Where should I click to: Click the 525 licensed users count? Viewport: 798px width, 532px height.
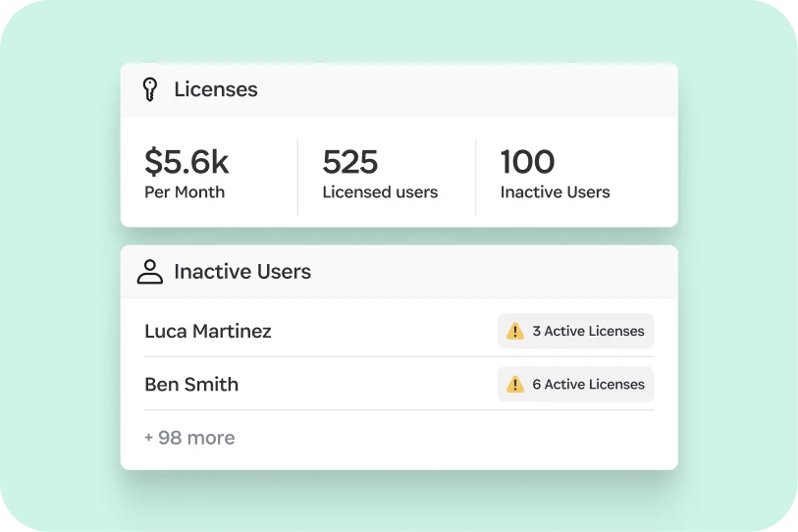point(350,162)
